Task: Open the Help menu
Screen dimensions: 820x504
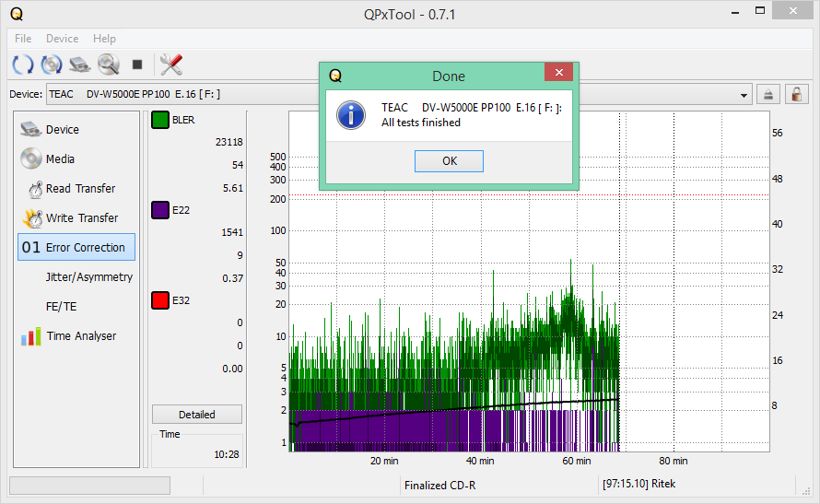Action: [x=104, y=39]
